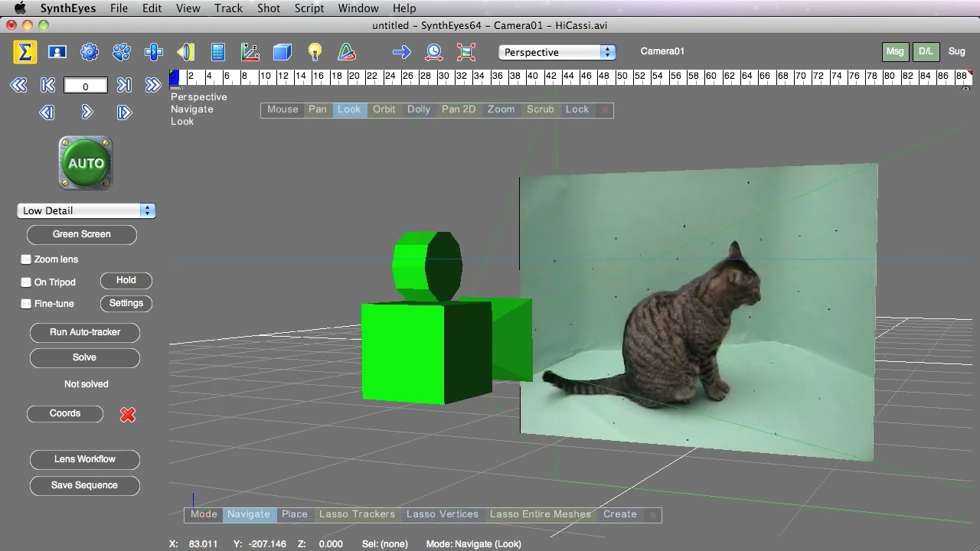Enable the Fine-tune checkbox

pos(26,304)
